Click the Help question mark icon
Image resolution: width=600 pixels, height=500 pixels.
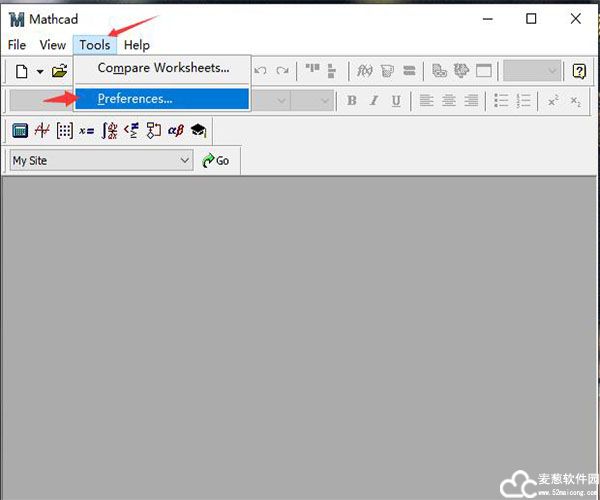pyautogui.click(x=579, y=71)
